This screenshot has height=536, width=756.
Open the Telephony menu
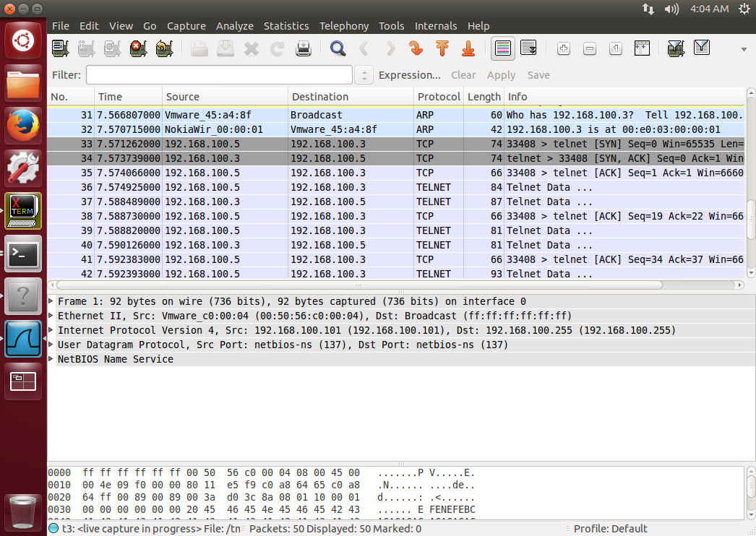[344, 26]
